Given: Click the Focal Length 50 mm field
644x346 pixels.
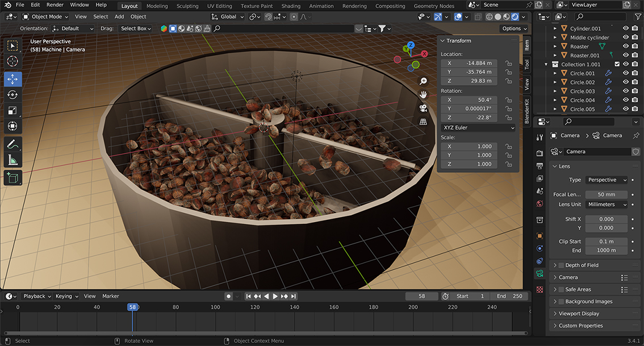Looking at the screenshot, I should coord(606,194).
